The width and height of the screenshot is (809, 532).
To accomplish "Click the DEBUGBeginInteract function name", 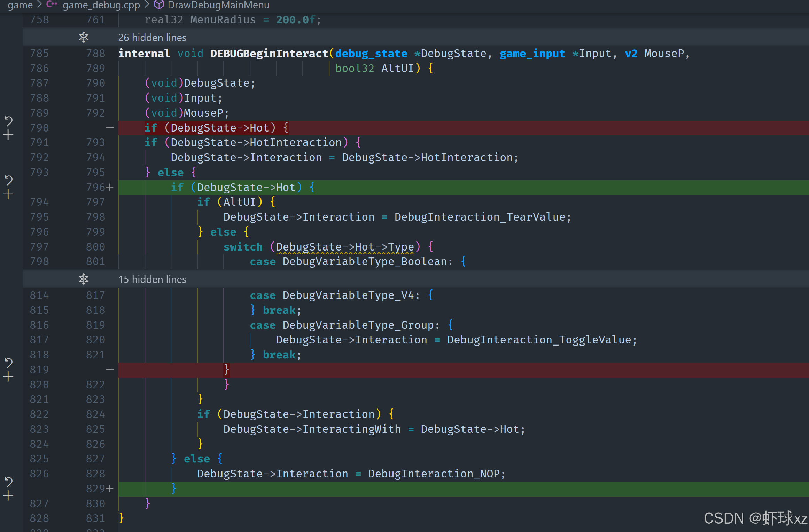I will [269, 54].
